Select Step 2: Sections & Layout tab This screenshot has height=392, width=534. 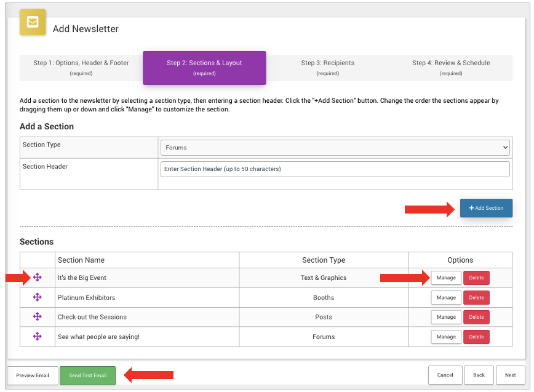pos(204,67)
